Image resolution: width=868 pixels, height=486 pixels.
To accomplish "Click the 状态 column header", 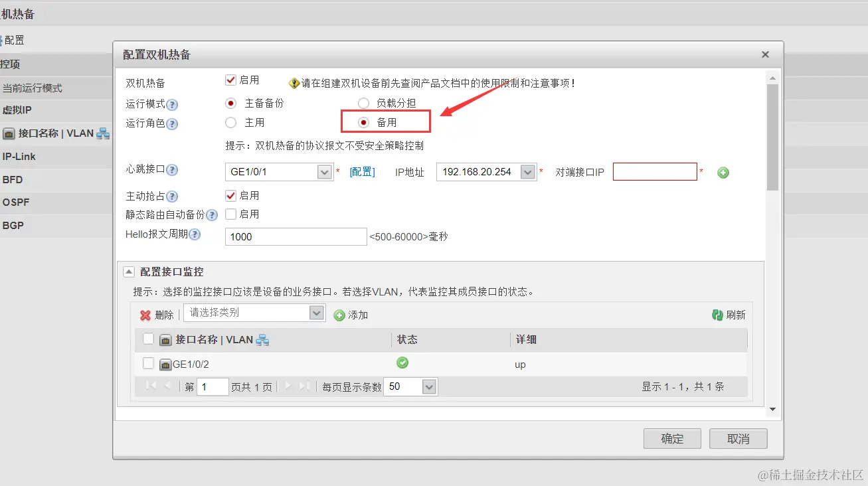I will tap(407, 339).
